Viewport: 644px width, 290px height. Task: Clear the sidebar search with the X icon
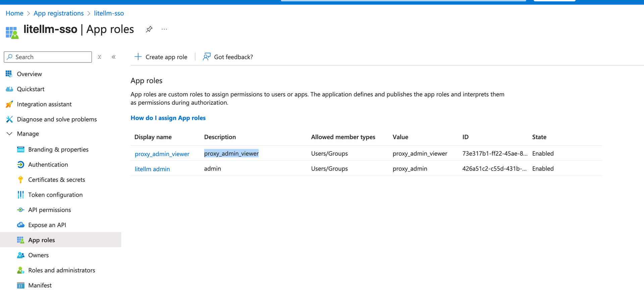99,57
